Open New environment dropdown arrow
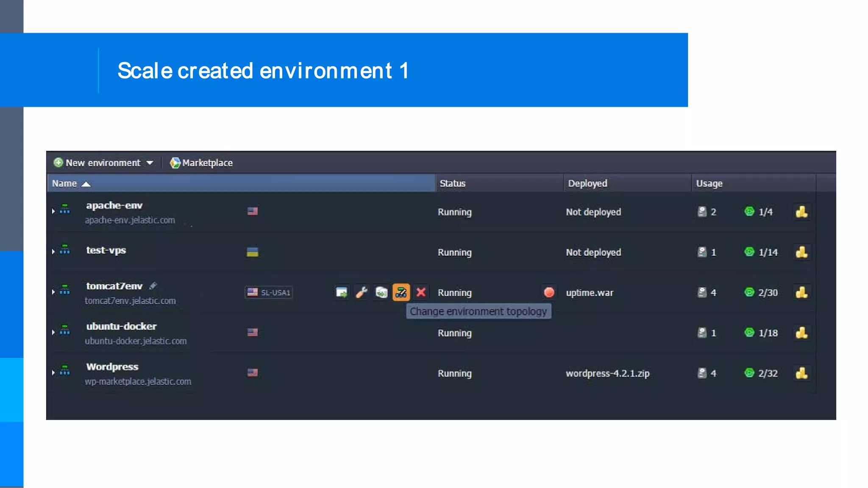868x488 pixels. [x=150, y=163]
